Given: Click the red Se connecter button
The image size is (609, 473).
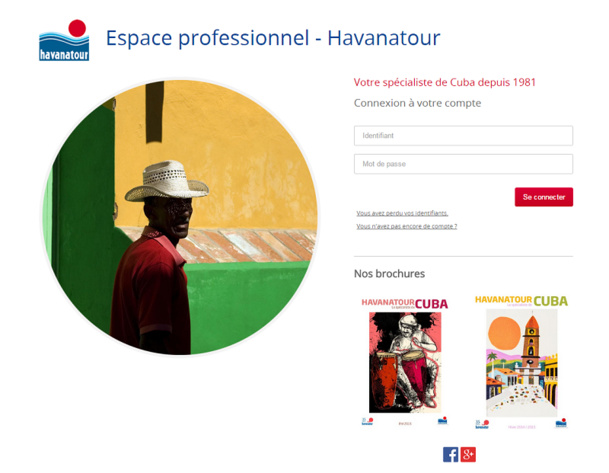Looking at the screenshot, I should pos(544,197).
